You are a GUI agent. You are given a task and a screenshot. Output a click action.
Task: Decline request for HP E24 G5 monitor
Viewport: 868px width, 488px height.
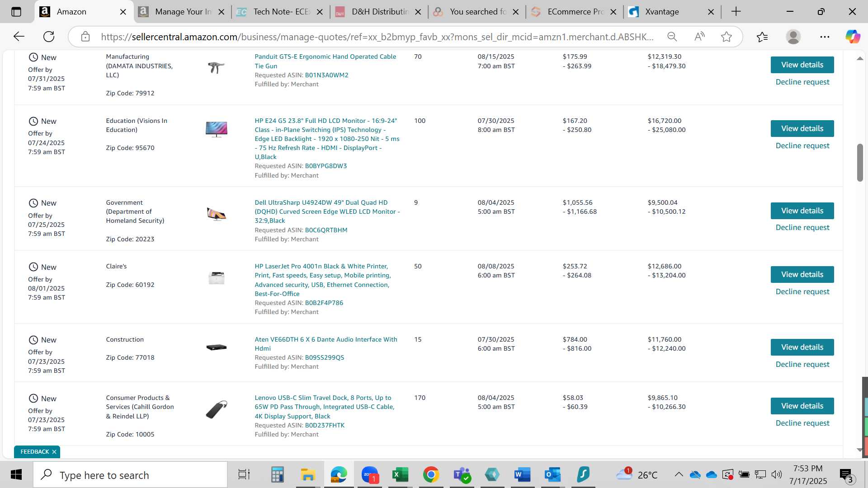tap(802, 145)
